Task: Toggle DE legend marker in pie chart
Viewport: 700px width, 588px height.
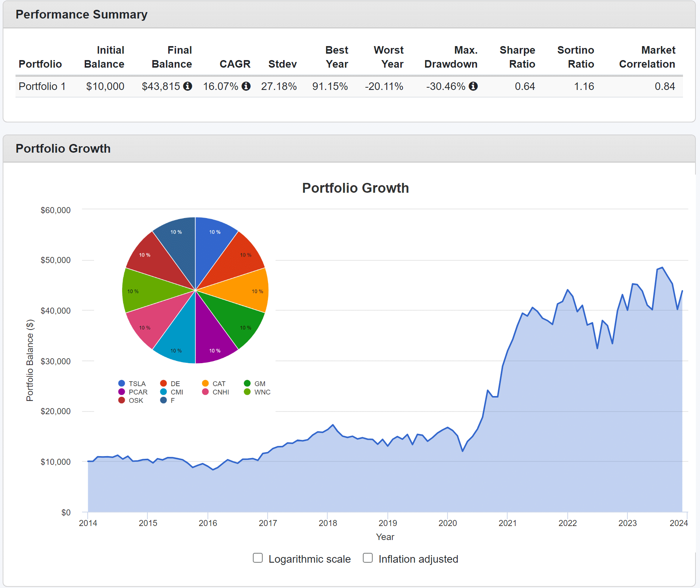Action: pyautogui.click(x=164, y=384)
